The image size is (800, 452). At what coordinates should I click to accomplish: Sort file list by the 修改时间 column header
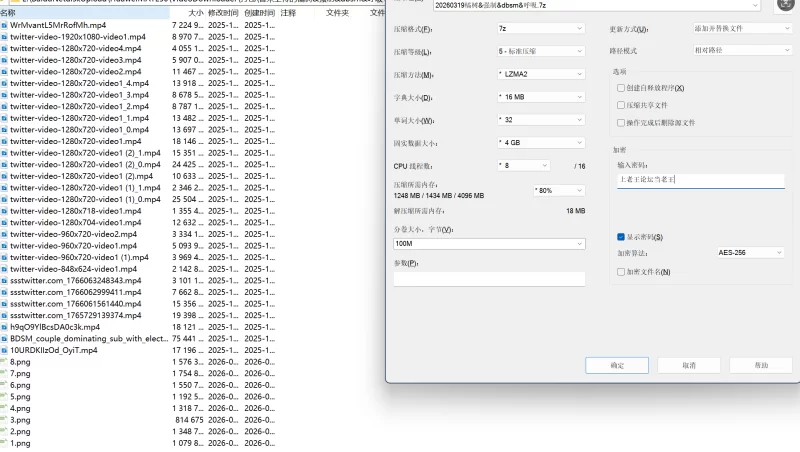coord(223,13)
